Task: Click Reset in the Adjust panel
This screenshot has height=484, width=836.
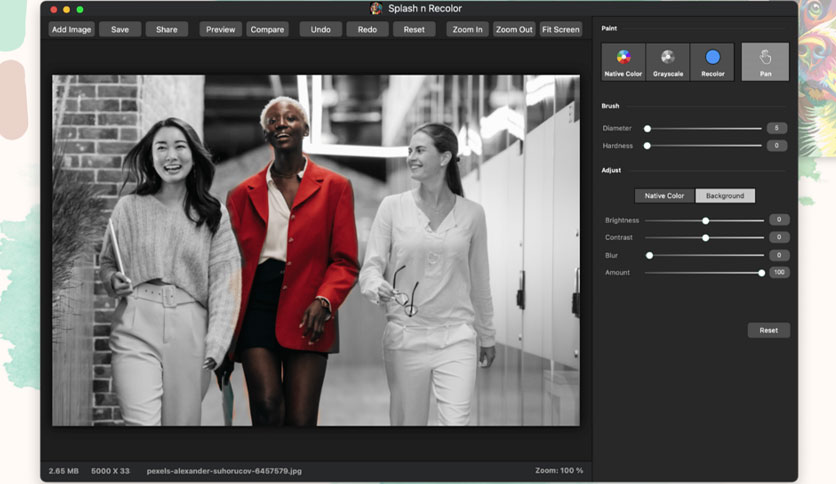Action: click(768, 330)
